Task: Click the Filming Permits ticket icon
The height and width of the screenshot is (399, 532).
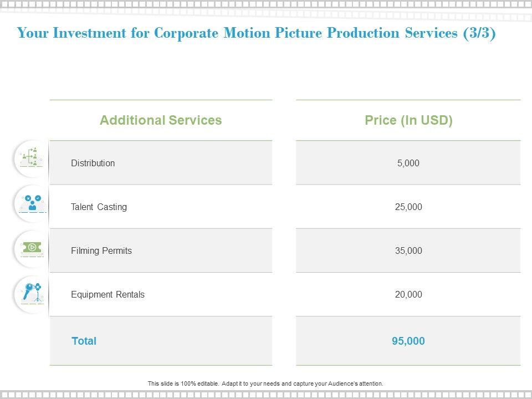Action: (x=32, y=248)
